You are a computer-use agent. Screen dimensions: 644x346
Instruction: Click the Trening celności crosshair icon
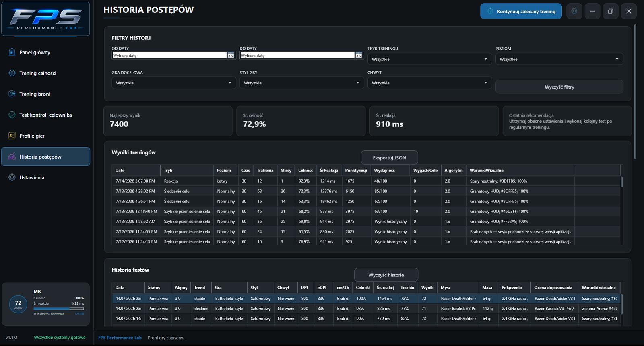pos(12,73)
